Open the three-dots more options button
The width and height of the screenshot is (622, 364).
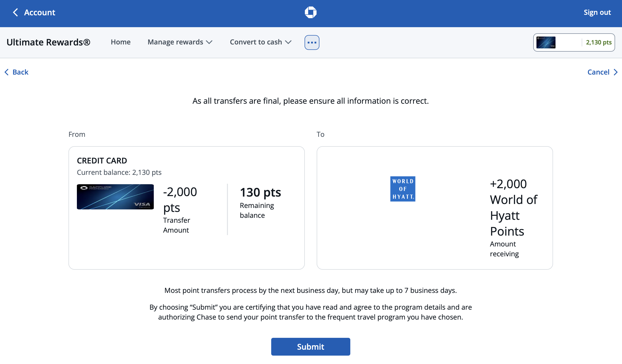312,42
